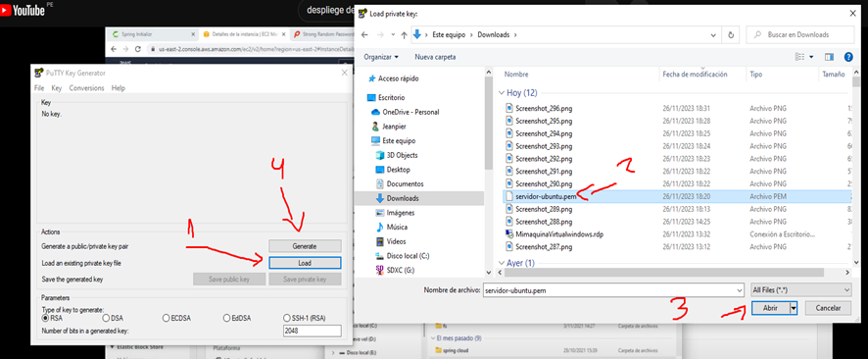Select the Música folder
Screen dimensions: 868x359
click(391, 228)
